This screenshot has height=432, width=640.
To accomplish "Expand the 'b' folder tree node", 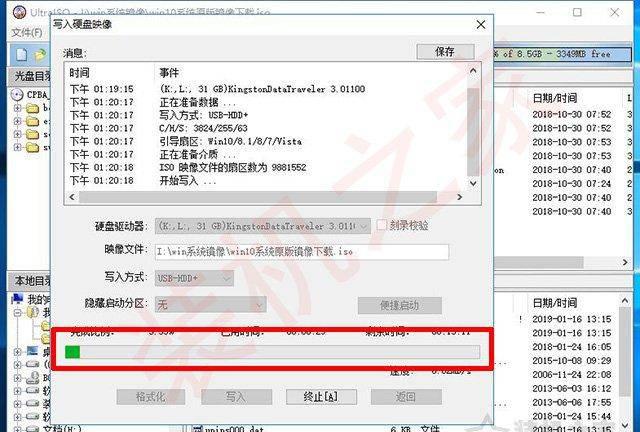I will point(17,108).
